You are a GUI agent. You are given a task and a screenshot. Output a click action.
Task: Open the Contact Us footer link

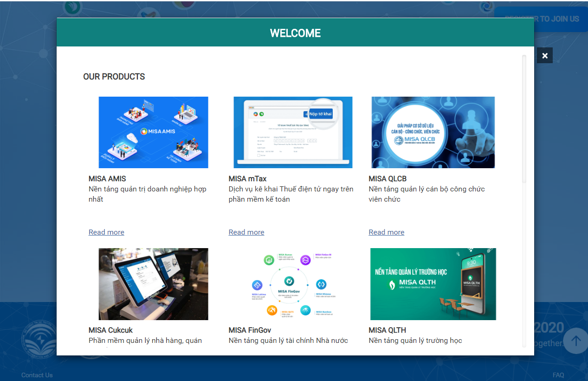tap(37, 375)
